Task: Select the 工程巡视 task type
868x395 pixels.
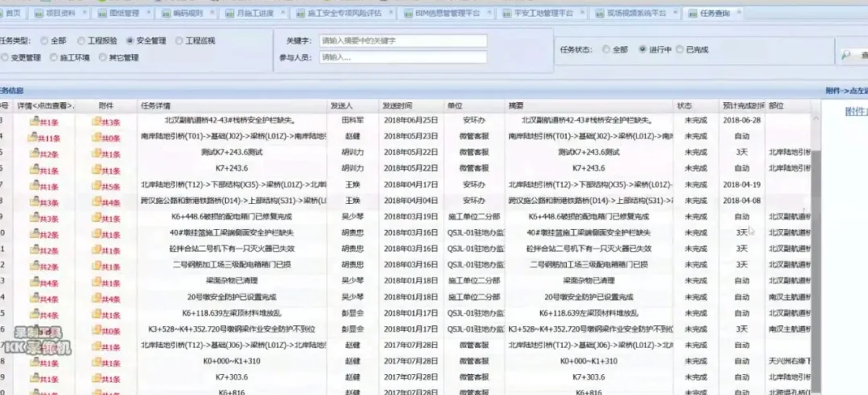Action: [179, 40]
